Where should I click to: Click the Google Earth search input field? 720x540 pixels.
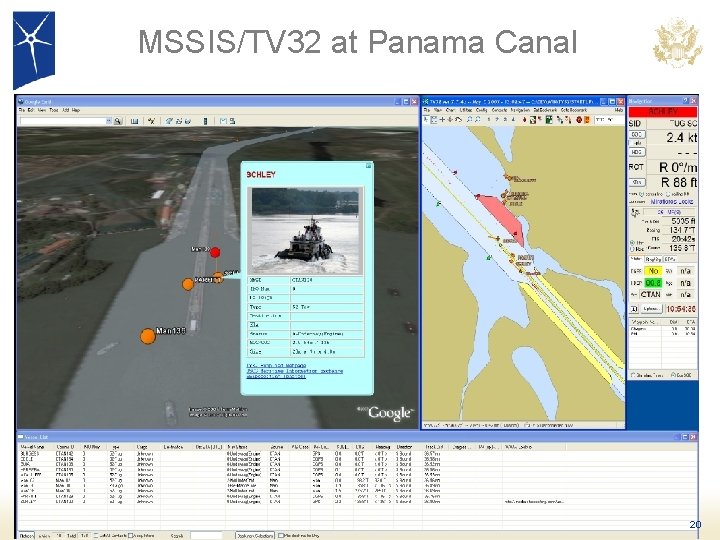[62, 121]
